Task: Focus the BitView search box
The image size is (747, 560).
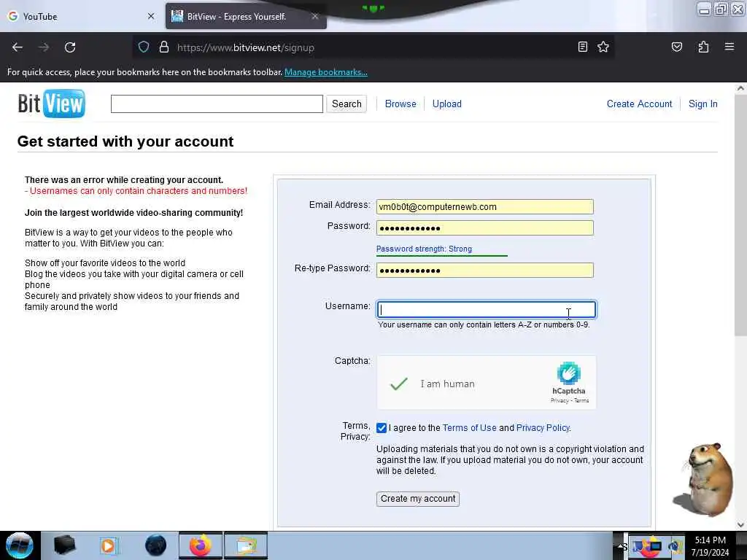Action: (217, 104)
